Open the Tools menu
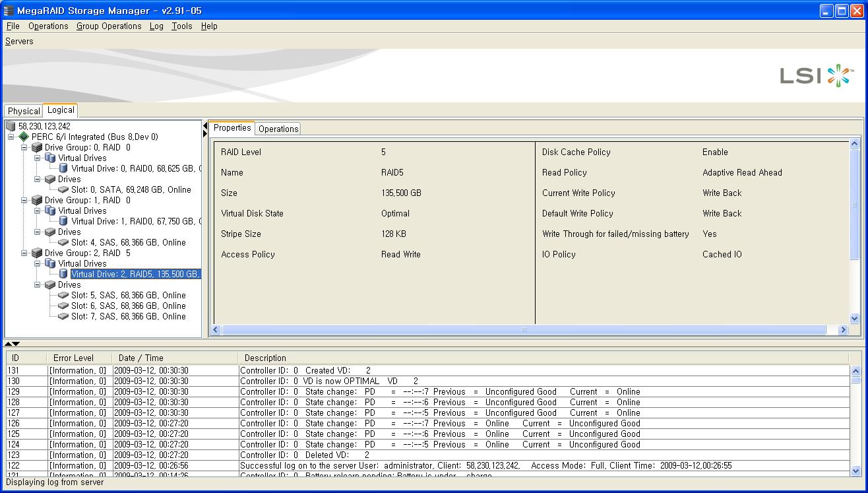The width and height of the screenshot is (868, 493). (x=182, y=26)
